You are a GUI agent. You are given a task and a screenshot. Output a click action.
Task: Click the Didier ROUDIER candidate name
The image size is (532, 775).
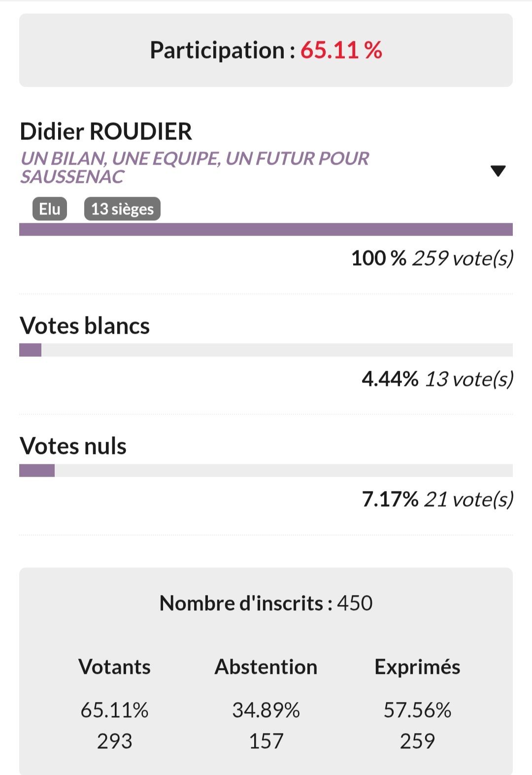106,132
